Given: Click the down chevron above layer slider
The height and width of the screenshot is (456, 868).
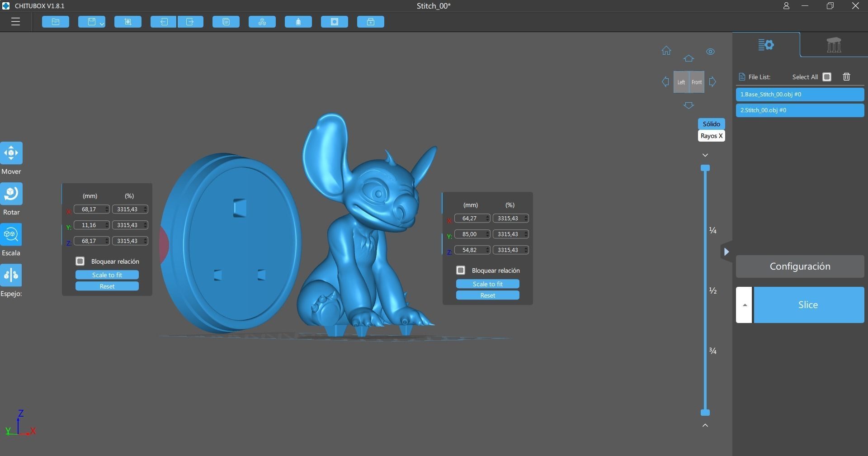Looking at the screenshot, I should coord(705,155).
